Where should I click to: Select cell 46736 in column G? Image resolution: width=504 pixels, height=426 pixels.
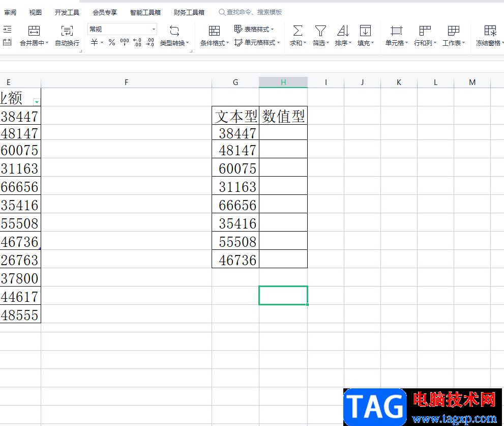coord(235,259)
